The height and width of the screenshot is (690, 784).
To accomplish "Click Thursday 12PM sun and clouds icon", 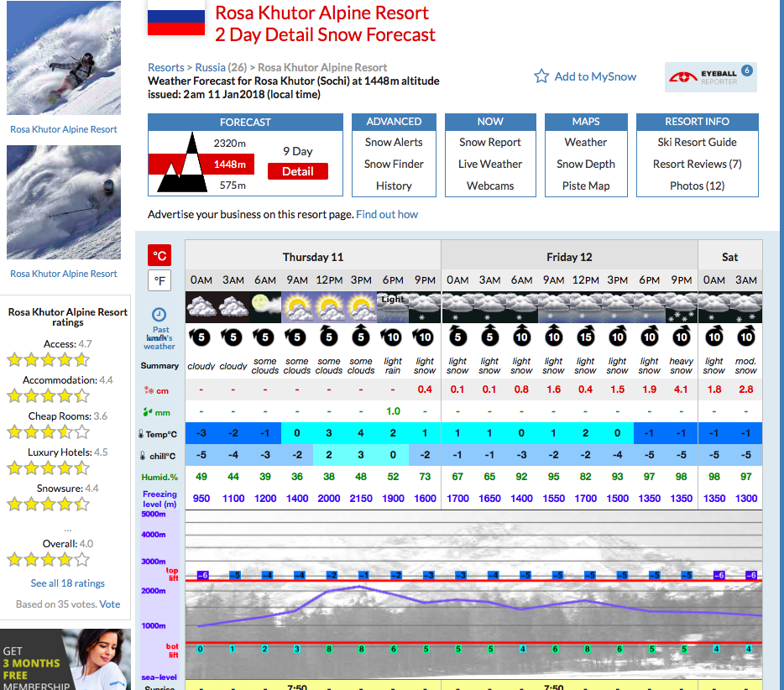I will point(329,307).
